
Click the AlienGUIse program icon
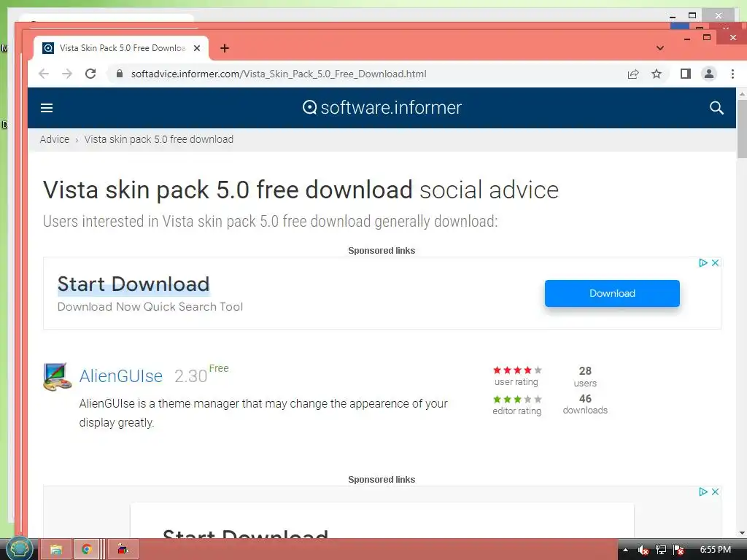[57, 377]
